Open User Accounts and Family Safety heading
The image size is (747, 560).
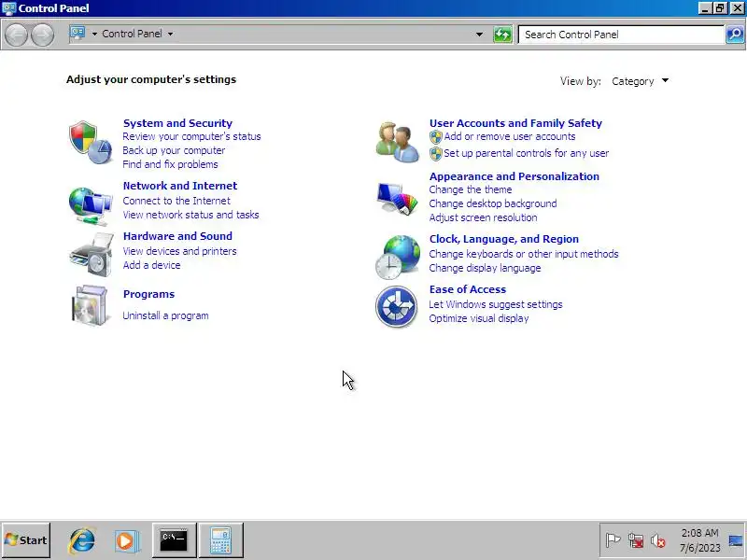515,123
